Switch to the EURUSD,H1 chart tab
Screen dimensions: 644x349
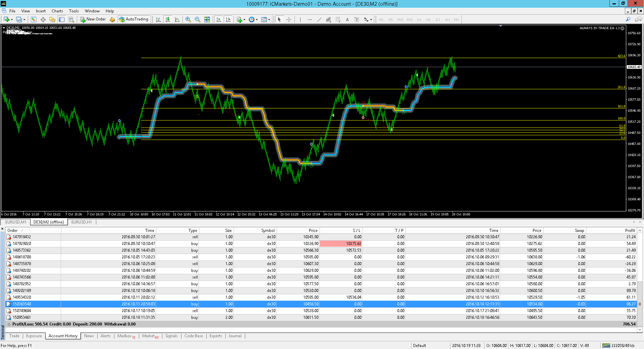tap(82, 222)
